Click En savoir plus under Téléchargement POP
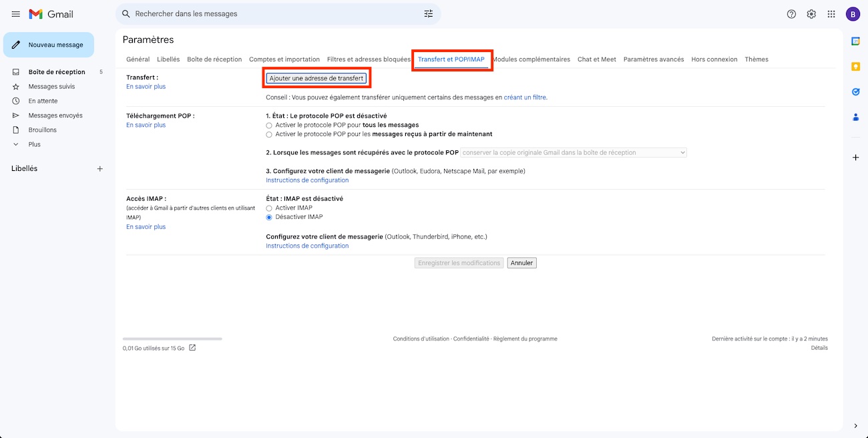 (146, 126)
